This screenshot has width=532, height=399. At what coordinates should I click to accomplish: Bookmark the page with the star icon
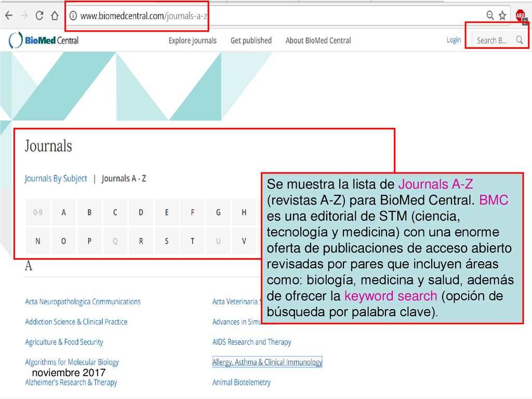click(x=502, y=15)
